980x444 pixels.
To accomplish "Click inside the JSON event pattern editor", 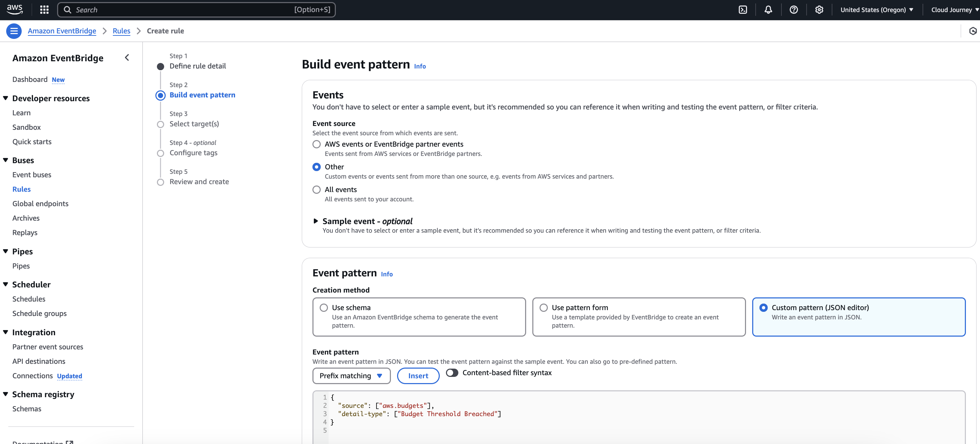I will [x=639, y=418].
